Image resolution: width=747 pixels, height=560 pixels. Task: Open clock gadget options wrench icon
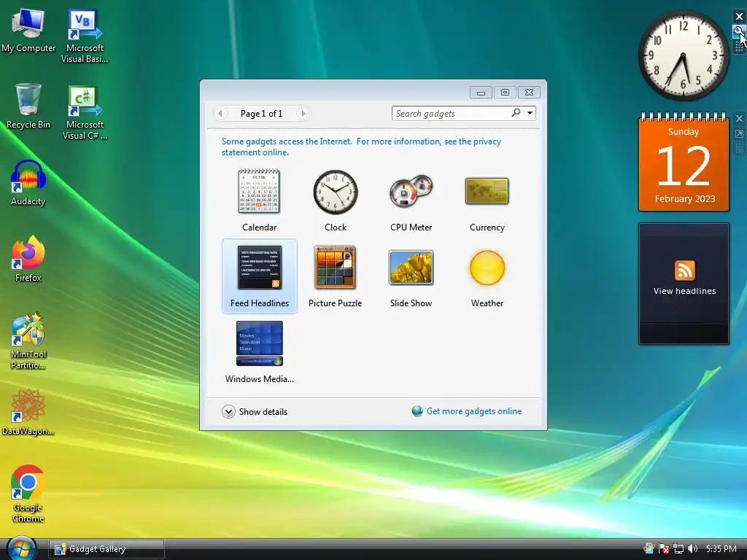coord(739,32)
